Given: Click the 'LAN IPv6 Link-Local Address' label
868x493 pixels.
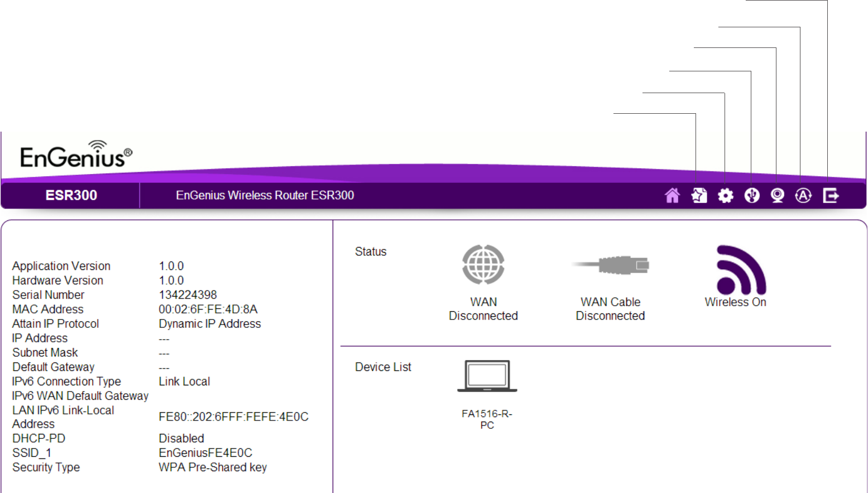Looking at the screenshot, I should click(x=63, y=417).
